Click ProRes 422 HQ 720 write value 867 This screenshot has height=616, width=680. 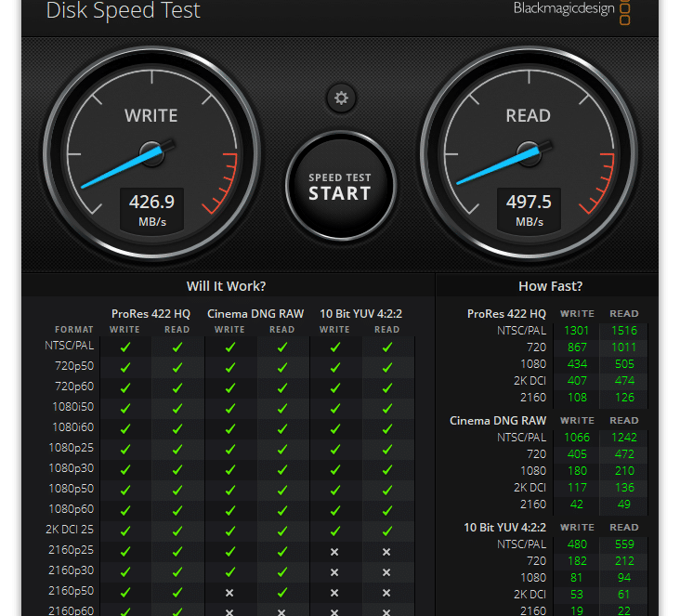tap(577, 347)
